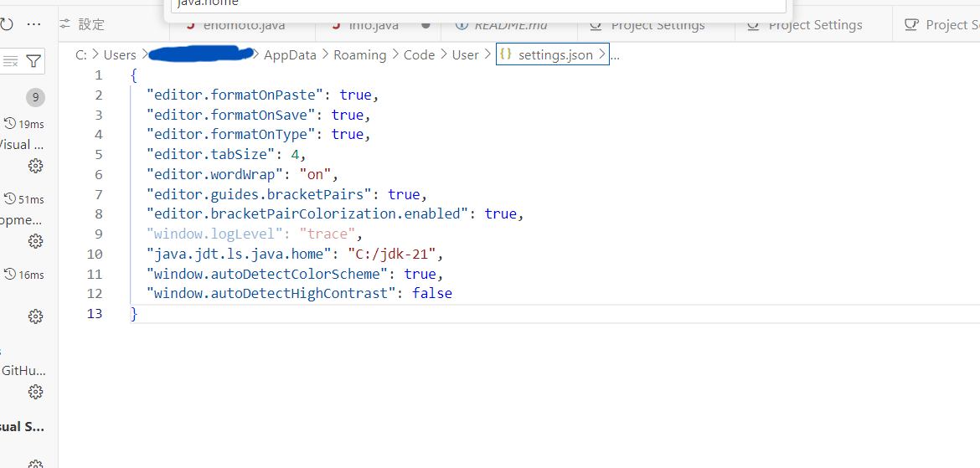Screen dimensions: 980x468
Task: Click the search box containing java.home
Action: [477, 4]
